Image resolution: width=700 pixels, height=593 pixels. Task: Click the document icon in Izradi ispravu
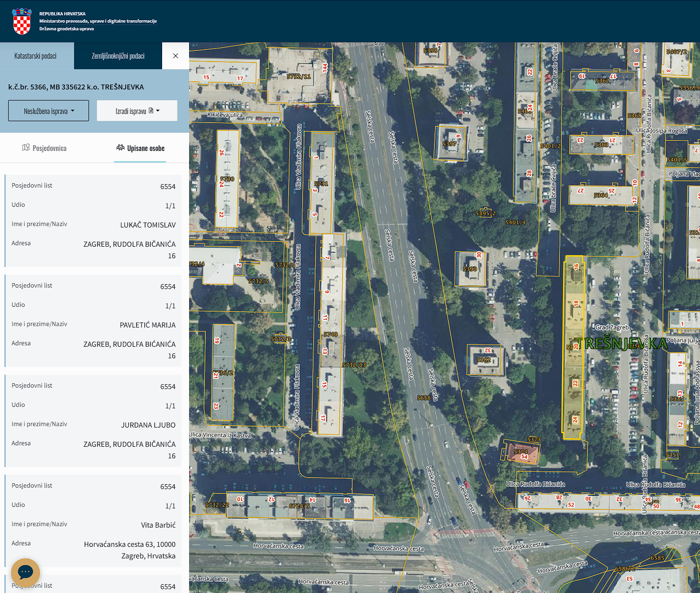(151, 111)
